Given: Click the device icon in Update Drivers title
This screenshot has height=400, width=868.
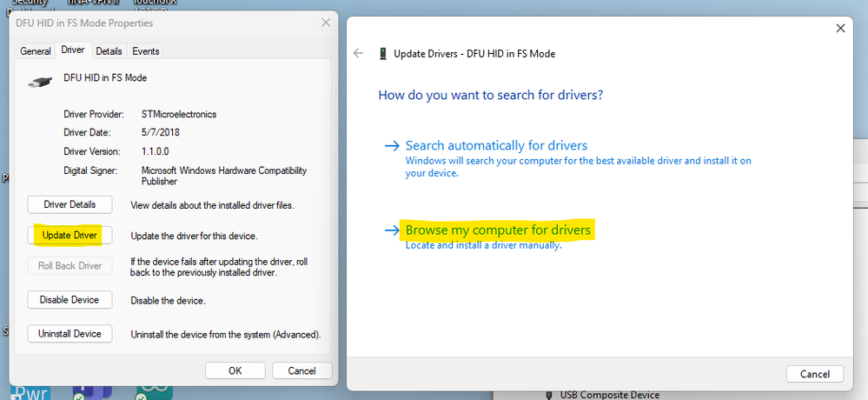Looking at the screenshot, I should click(382, 54).
